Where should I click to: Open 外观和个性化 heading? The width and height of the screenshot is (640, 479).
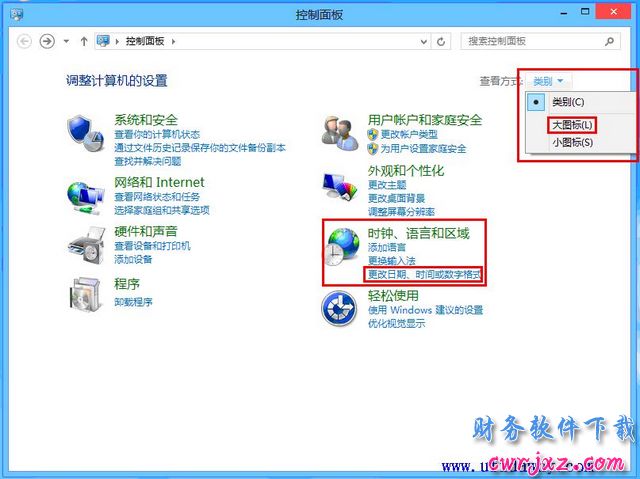click(x=406, y=171)
